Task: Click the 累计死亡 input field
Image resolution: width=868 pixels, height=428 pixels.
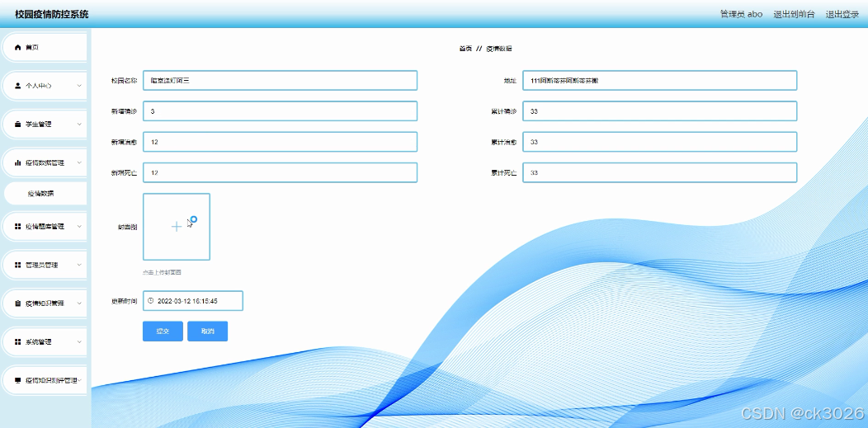Action: pos(660,172)
